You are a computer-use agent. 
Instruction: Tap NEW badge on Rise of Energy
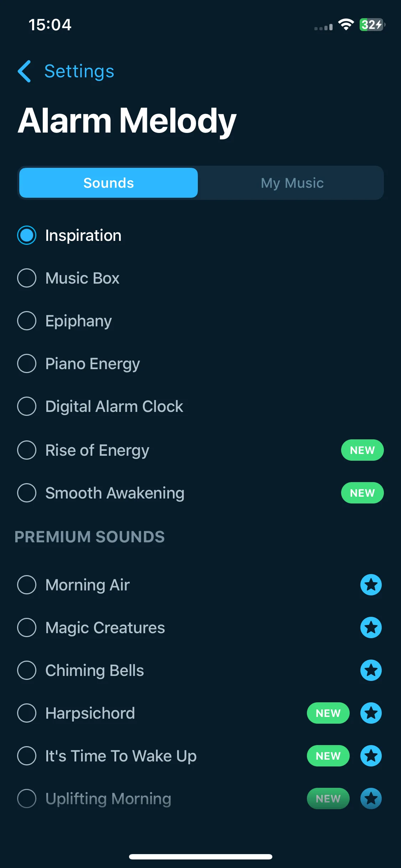362,450
